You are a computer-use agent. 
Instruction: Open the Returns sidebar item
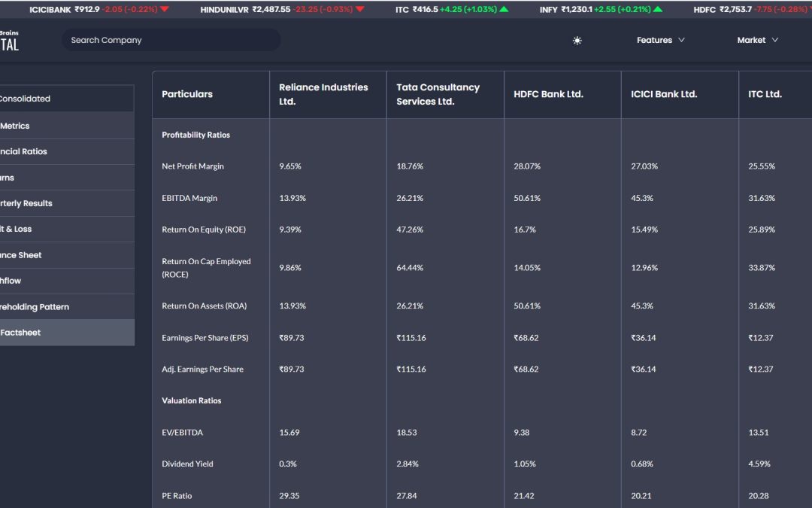pyautogui.click(x=67, y=178)
